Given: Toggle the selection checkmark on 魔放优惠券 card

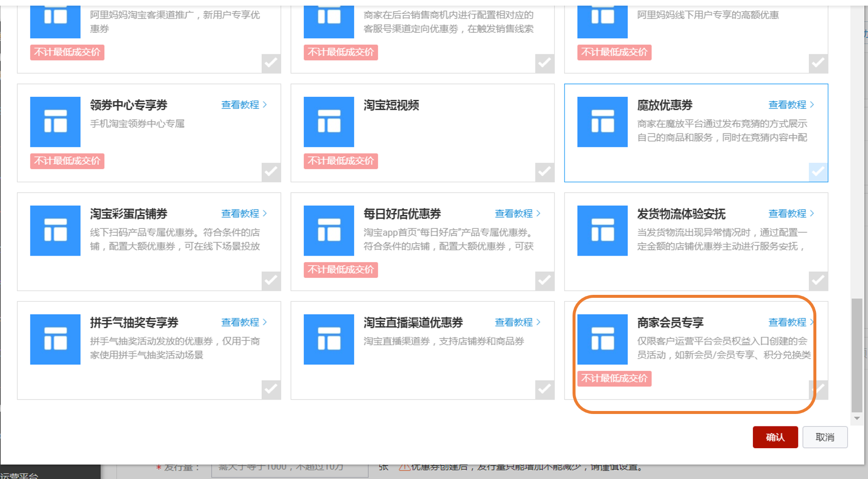Looking at the screenshot, I should click(x=818, y=172).
